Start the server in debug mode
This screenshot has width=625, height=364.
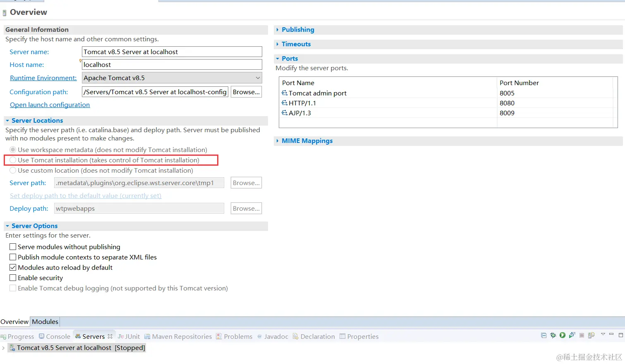click(553, 335)
